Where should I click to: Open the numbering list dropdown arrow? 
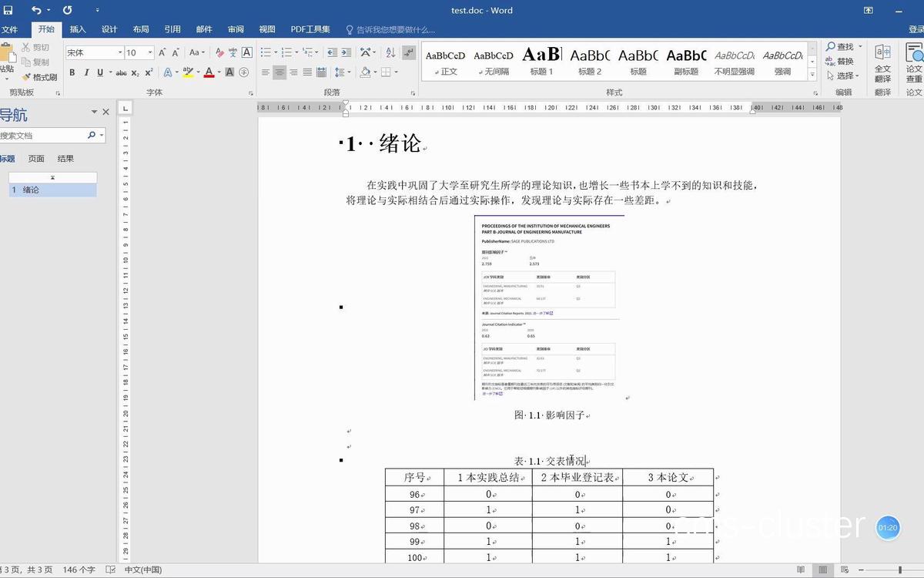tap(296, 52)
